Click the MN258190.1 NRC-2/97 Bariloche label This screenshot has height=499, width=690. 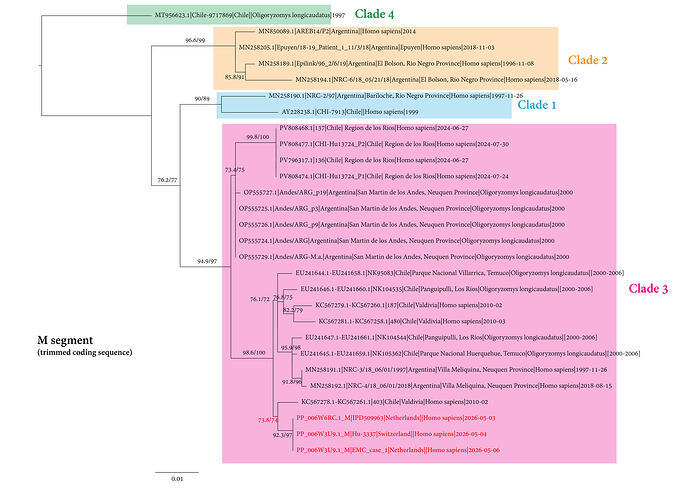[396, 95]
